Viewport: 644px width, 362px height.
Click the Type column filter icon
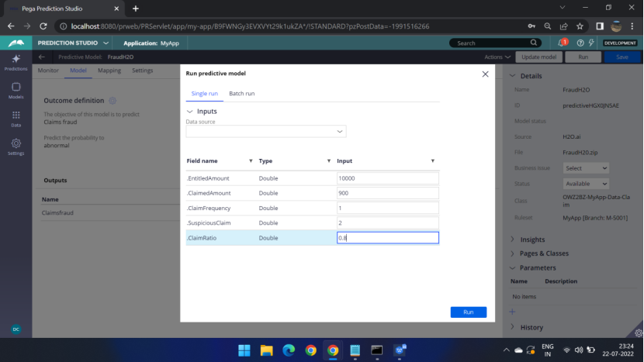[x=328, y=161]
